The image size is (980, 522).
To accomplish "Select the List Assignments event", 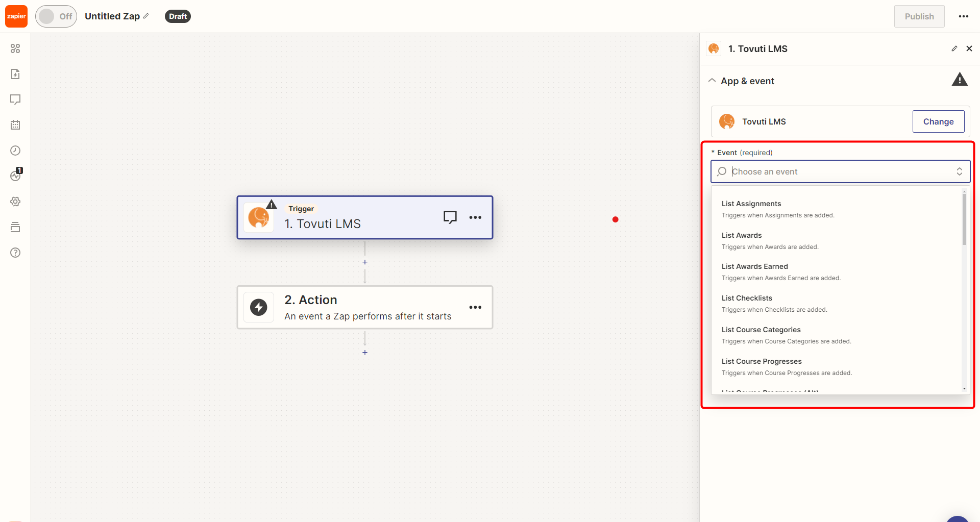I will (837, 209).
